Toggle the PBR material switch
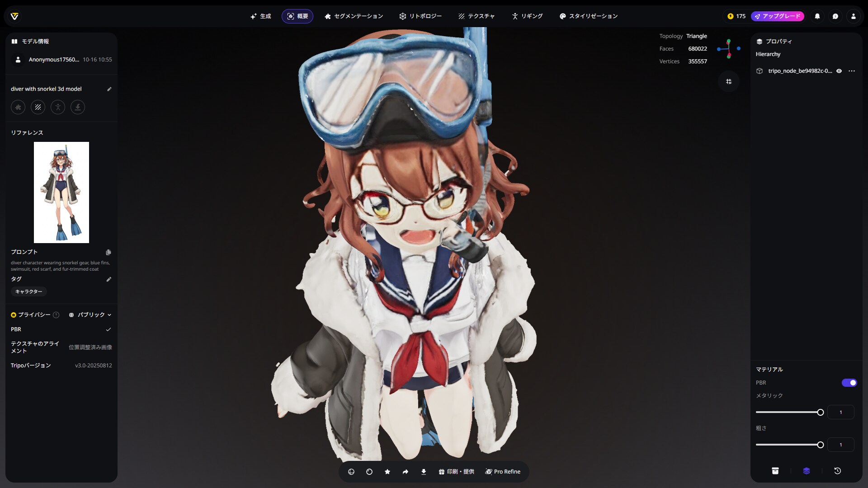This screenshot has width=868, height=488. click(849, 383)
